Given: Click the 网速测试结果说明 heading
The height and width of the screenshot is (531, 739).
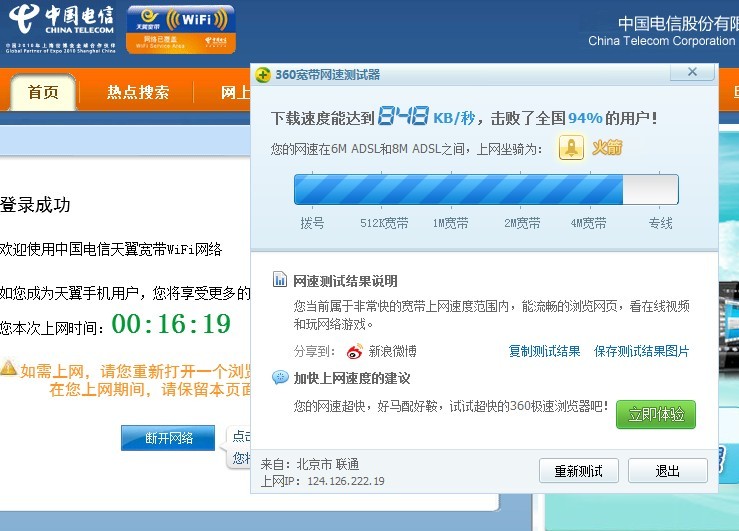Looking at the screenshot, I should (345, 281).
